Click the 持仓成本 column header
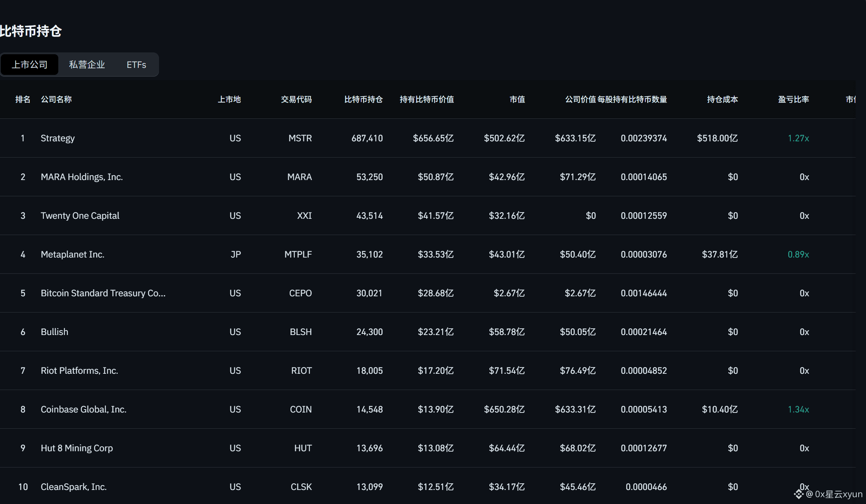The width and height of the screenshot is (866, 504). click(722, 99)
